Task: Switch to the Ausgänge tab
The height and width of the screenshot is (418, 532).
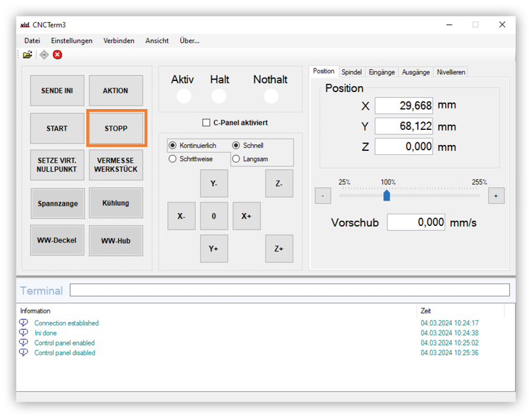Action: [416, 72]
